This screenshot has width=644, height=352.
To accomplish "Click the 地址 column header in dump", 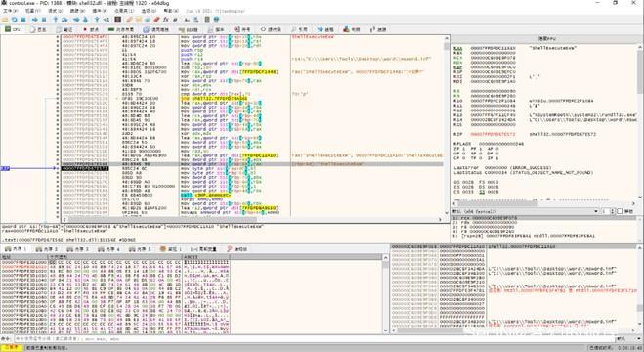I will pyautogui.click(x=24, y=257).
